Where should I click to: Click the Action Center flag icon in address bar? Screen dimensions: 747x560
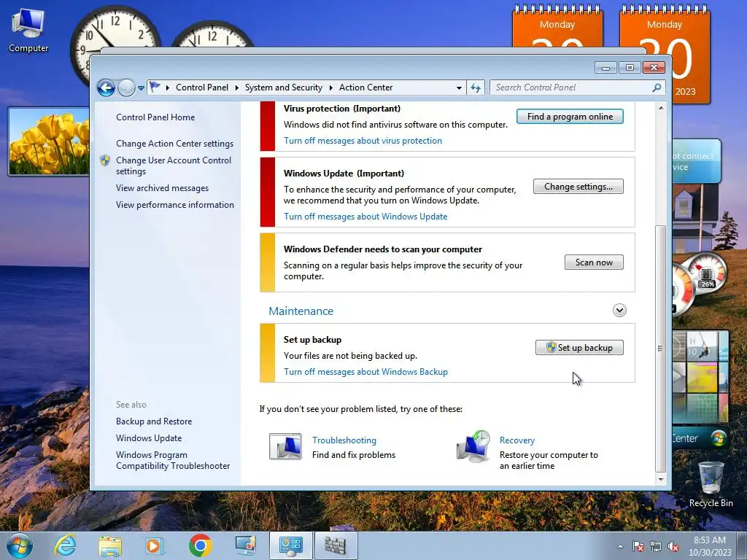(x=155, y=87)
